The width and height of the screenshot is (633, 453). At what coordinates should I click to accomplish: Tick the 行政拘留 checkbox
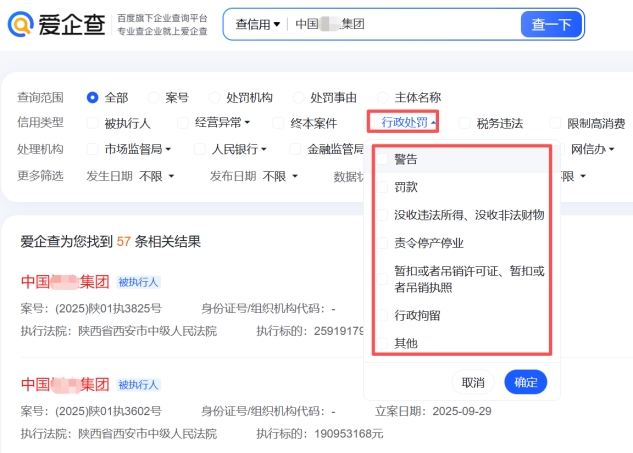(382, 315)
